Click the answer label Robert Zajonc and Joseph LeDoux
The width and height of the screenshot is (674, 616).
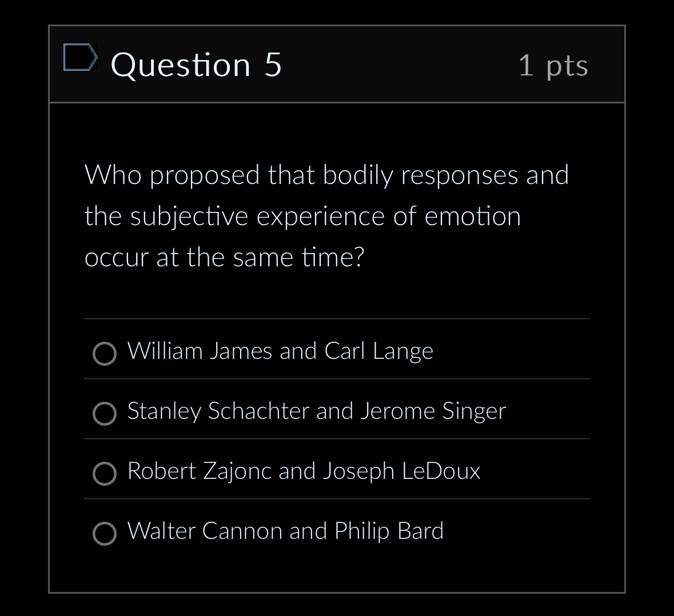pos(304,471)
